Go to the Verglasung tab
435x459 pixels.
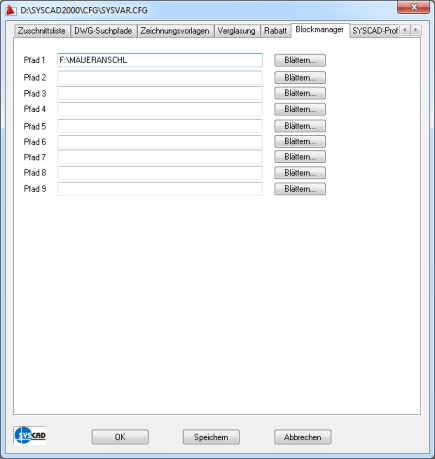[x=236, y=31]
